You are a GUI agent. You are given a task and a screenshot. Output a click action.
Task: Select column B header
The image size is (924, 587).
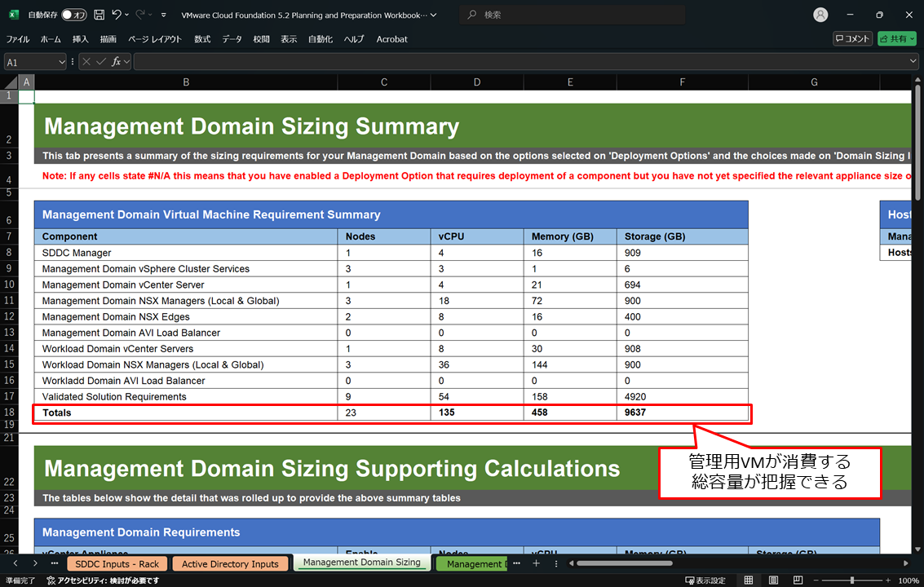coord(186,82)
